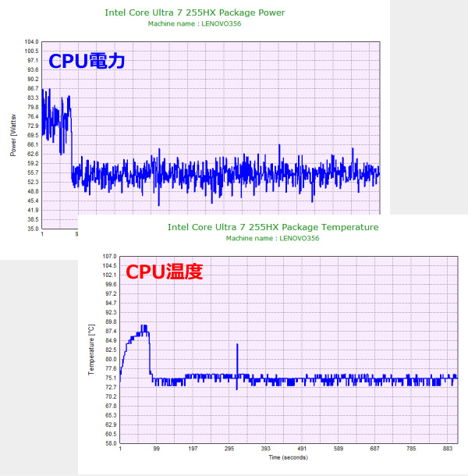The width and height of the screenshot is (468, 476).
Task: Click the Temperature [°C] axis label
Action: 91,350
